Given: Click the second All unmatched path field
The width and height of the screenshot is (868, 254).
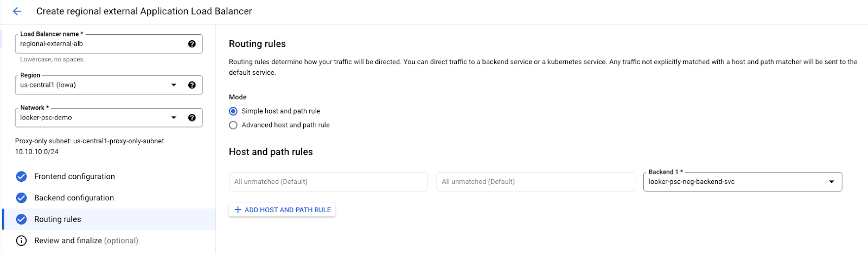Looking at the screenshot, I should pos(535,182).
